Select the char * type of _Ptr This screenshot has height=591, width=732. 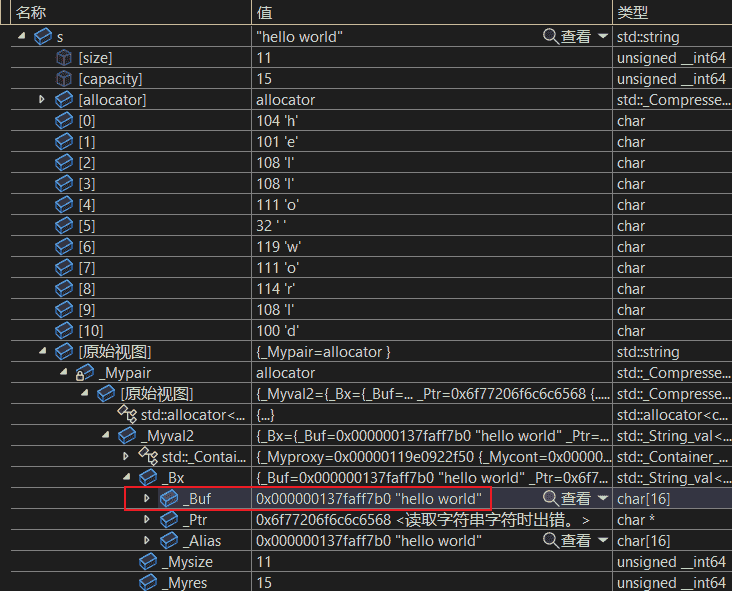(636, 520)
